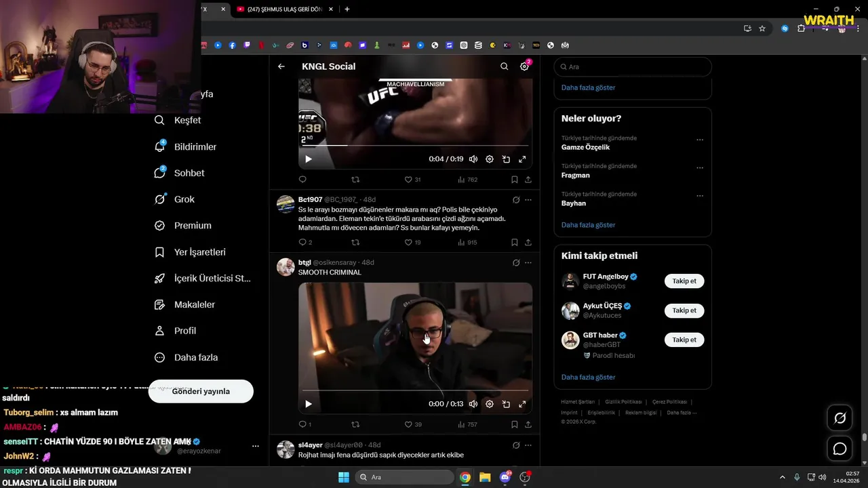Screen dimensions: 868x488
Task: Open more options for Gamze Özçelik trend
Action: tap(700, 140)
